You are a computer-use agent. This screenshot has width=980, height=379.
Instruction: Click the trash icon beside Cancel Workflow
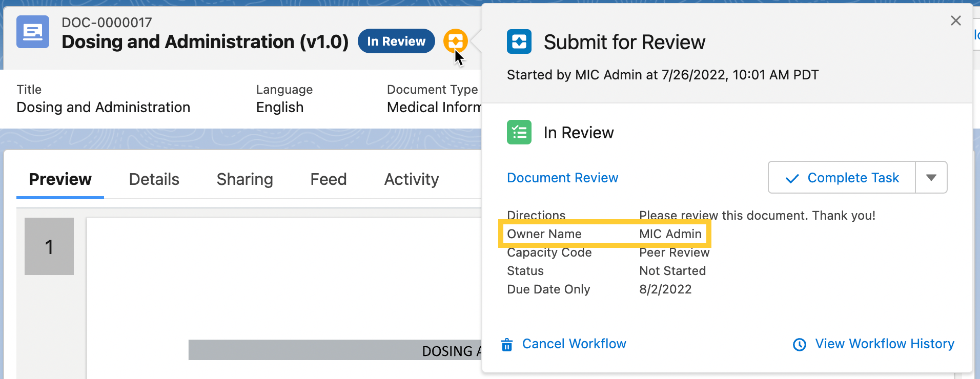507,345
